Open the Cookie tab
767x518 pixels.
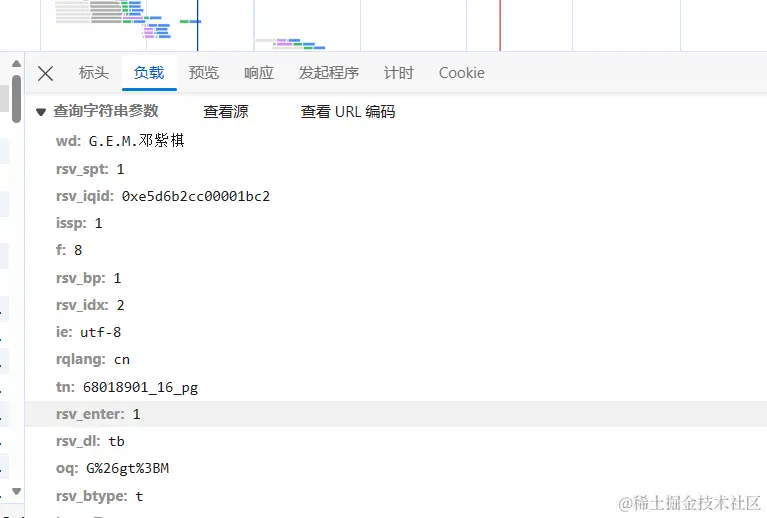click(x=462, y=73)
